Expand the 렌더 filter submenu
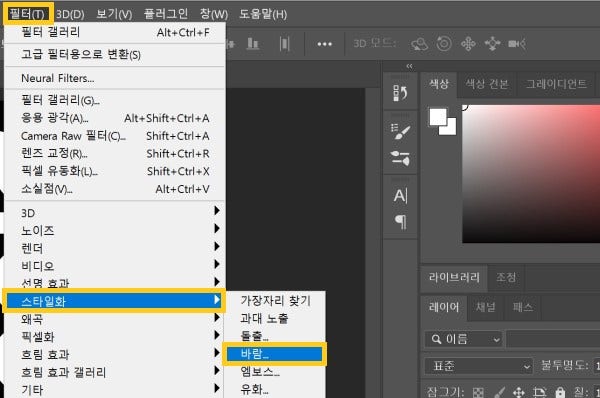This screenshot has width=600, height=398. pyautogui.click(x=115, y=248)
